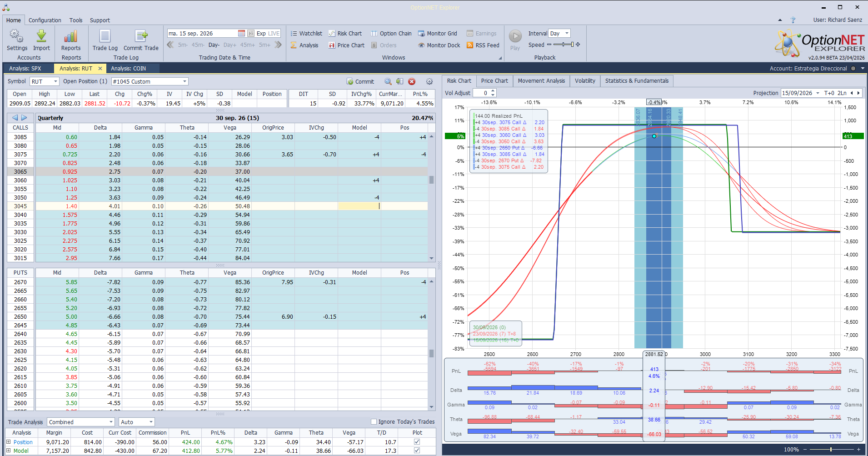The width and height of the screenshot is (868, 456).
Task: Toggle LIVE mode in trading date bar
Action: (274, 33)
